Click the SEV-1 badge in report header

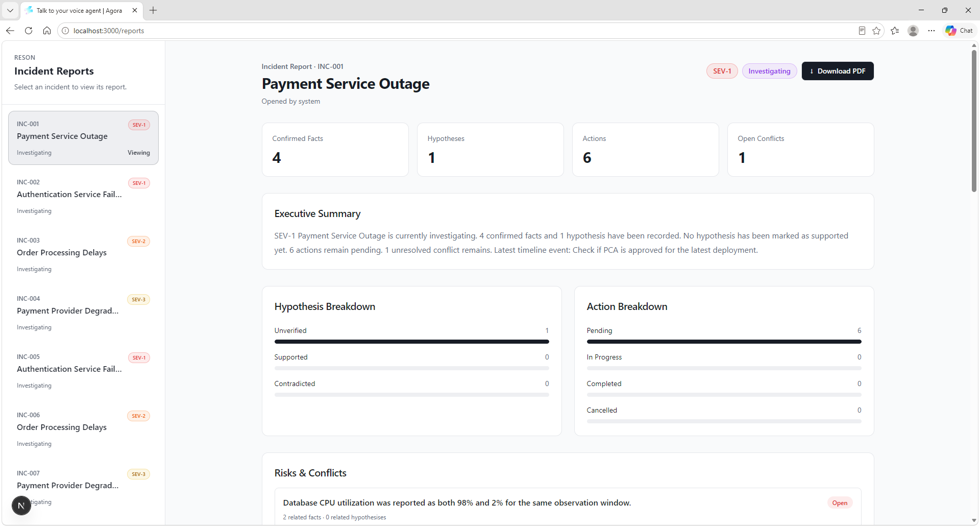(x=722, y=71)
